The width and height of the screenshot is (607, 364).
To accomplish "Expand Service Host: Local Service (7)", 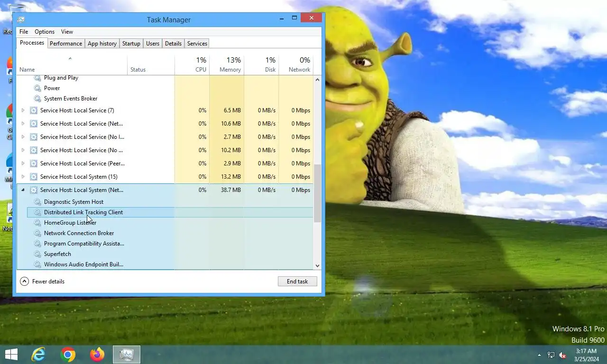I will pos(23,110).
